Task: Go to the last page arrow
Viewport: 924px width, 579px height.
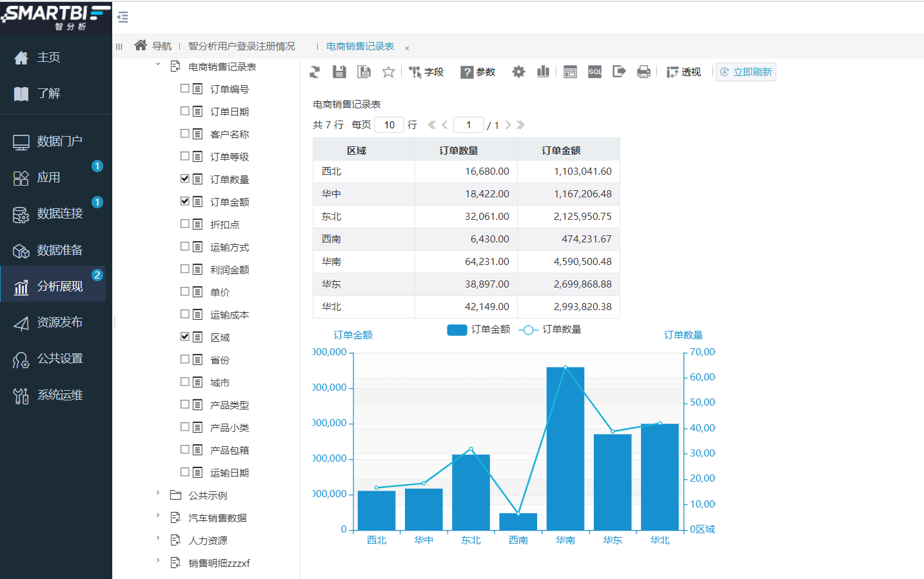Action: click(520, 125)
